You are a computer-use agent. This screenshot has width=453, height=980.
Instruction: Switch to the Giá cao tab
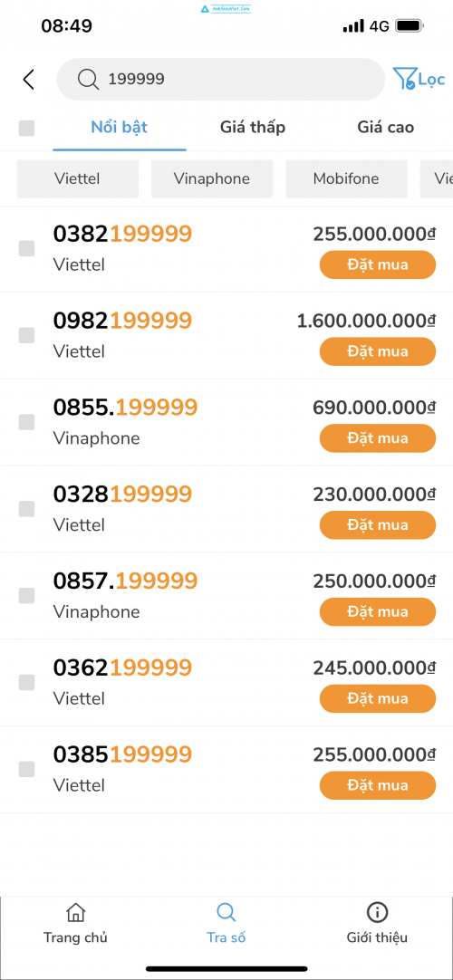click(386, 128)
